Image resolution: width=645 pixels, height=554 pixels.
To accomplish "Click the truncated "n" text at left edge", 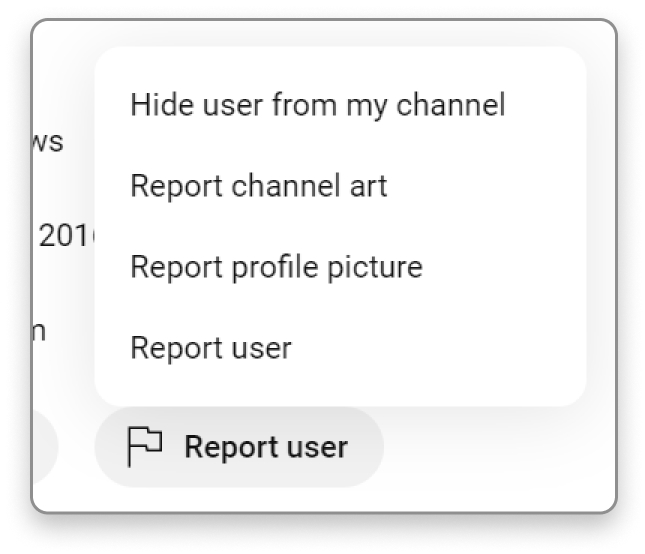I will 39,330.
